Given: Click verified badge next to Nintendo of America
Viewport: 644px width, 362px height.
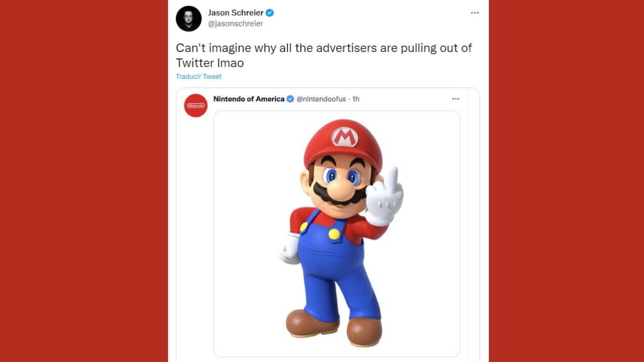Looking at the screenshot, I should point(290,99).
